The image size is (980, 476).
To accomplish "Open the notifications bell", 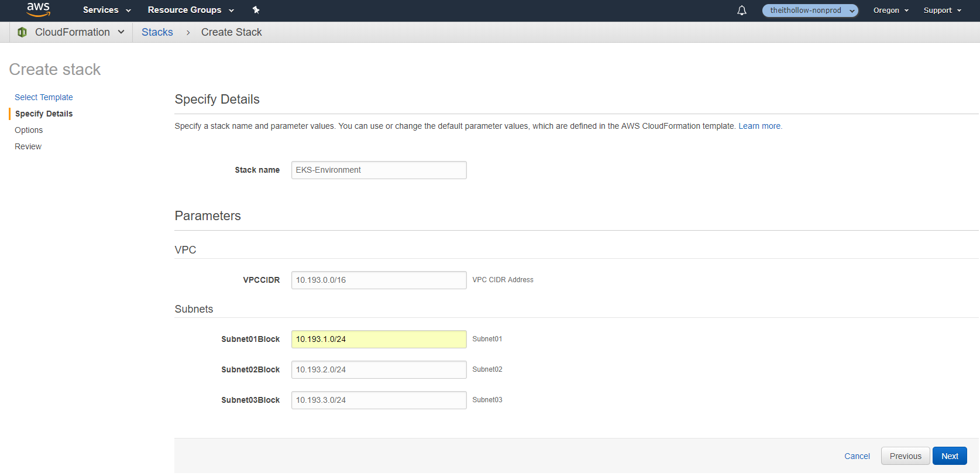I will pyautogui.click(x=741, y=11).
